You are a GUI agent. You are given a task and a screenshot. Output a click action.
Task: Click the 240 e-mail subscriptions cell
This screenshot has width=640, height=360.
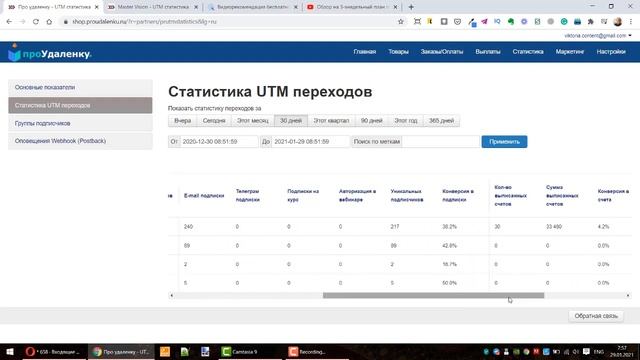pyautogui.click(x=188, y=227)
